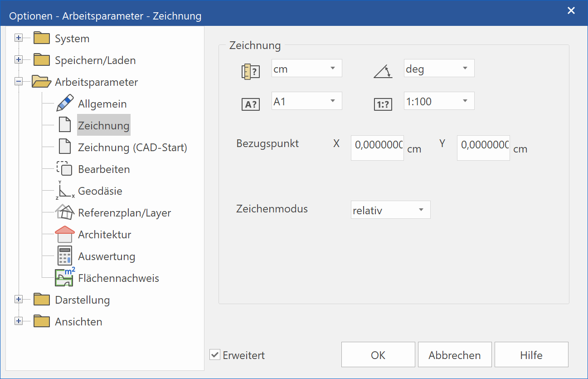This screenshot has width=588, height=379.
Task: Select Zeichnung (CAD-Start) tree entry
Action: point(132,148)
